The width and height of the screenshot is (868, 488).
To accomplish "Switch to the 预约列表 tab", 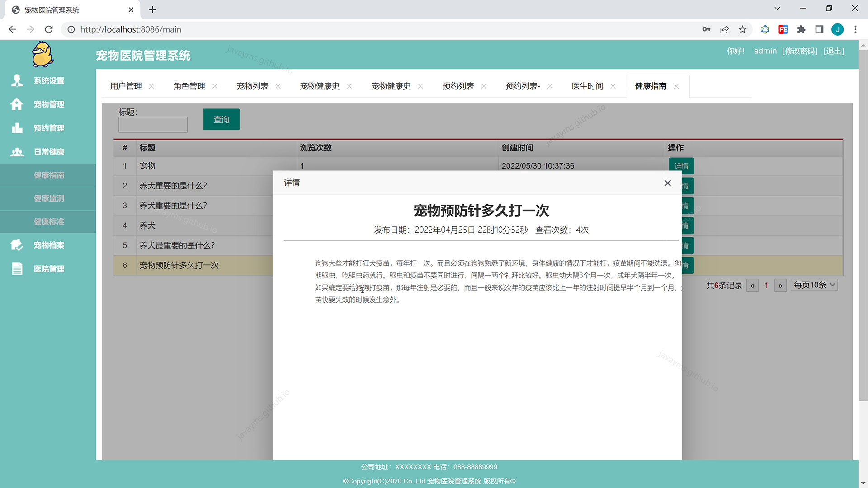I will (458, 86).
